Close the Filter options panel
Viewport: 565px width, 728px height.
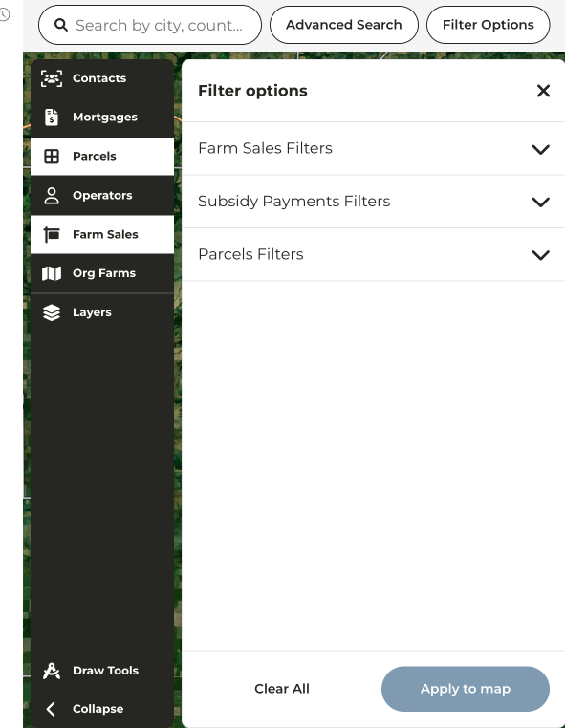tap(543, 91)
